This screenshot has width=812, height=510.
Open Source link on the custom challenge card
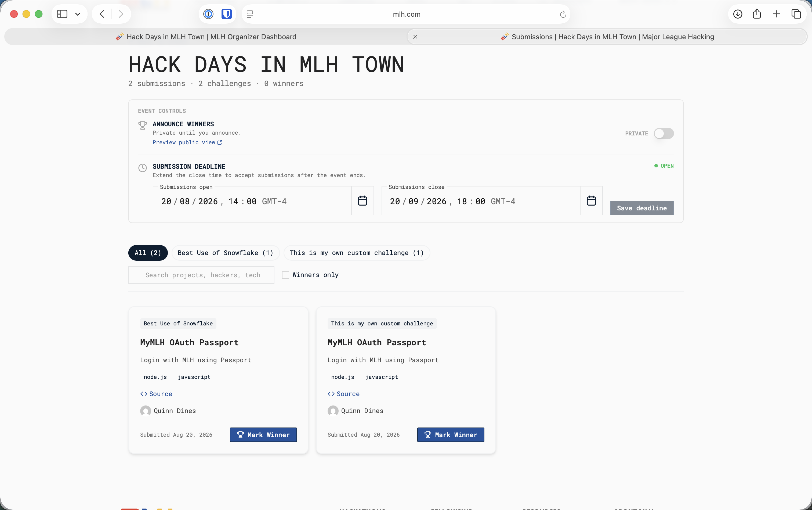[x=343, y=394]
